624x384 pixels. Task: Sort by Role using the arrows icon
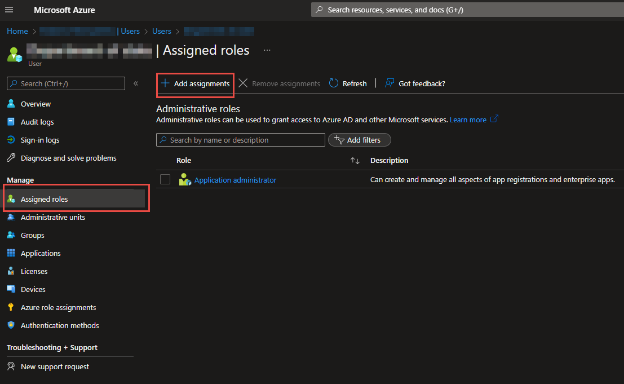point(355,161)
